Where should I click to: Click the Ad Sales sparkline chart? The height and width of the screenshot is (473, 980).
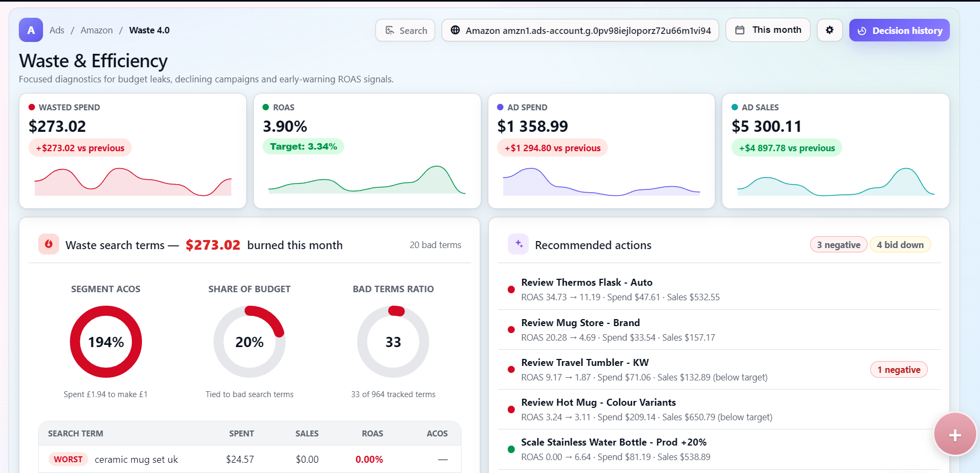click(x=836, y=182)
